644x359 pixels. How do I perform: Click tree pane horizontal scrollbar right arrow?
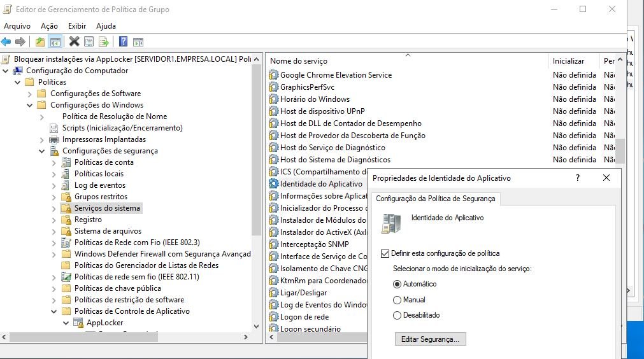click(x=246, y=337)
